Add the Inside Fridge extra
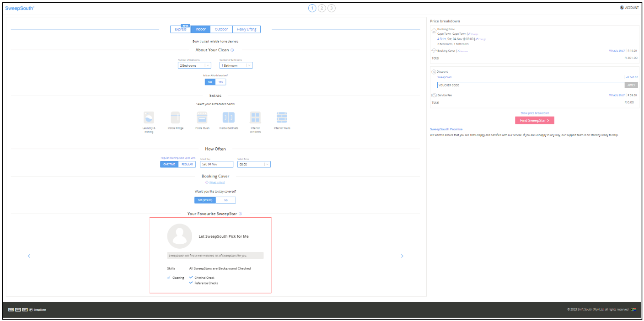This screenshot has height=321, width=644. point(175,118)
